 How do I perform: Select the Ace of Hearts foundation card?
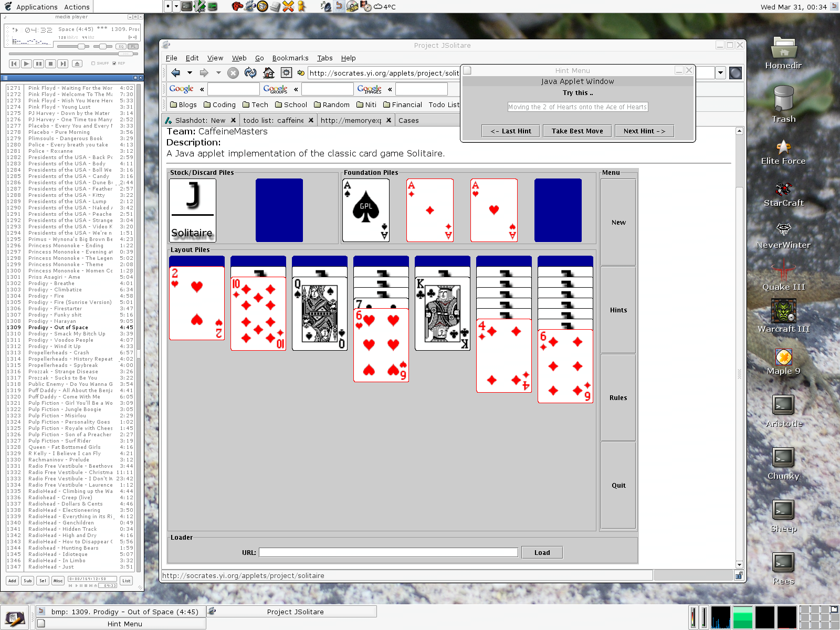tap(494, 210)
